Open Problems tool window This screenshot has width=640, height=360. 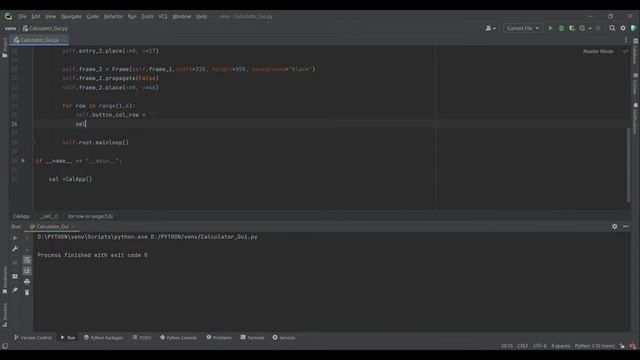[219, 338]
